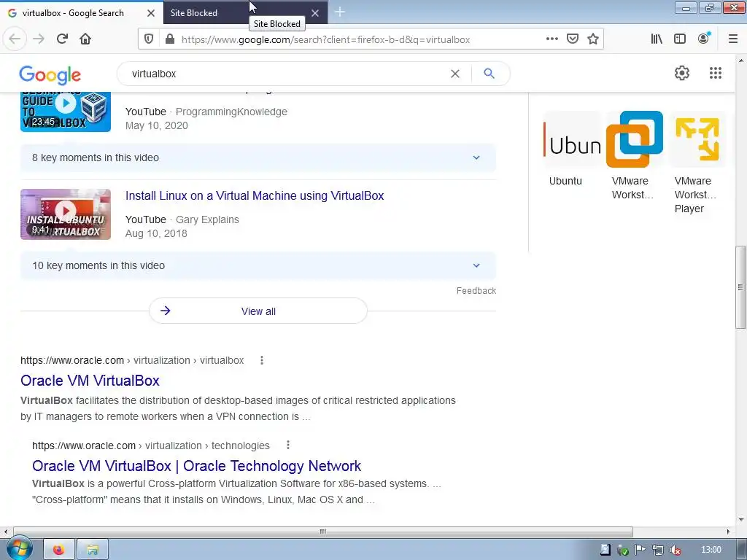The width and height of the screenshot is (747, 560).
Task: Open the Ubuntu related search card
Action: pos(572,149)
